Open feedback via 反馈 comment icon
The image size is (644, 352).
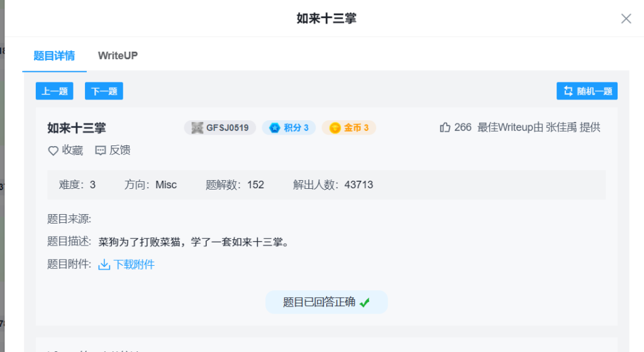[x=101, y=150]
